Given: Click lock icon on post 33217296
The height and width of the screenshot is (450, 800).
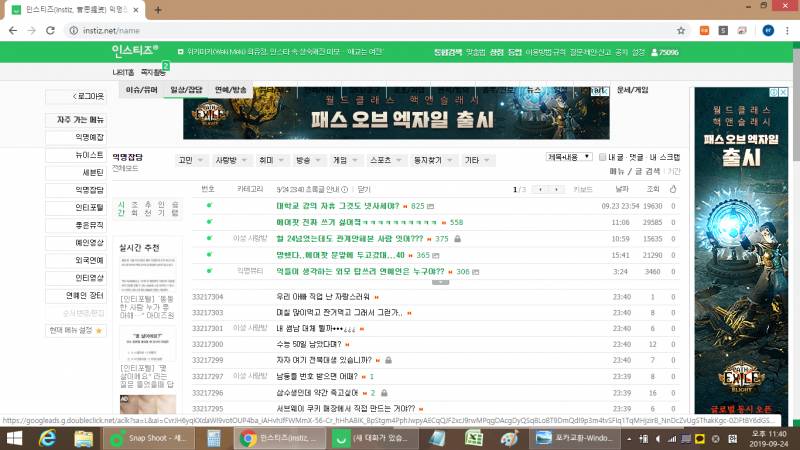Looking at the screenshot, I should (x=384, y=393).
